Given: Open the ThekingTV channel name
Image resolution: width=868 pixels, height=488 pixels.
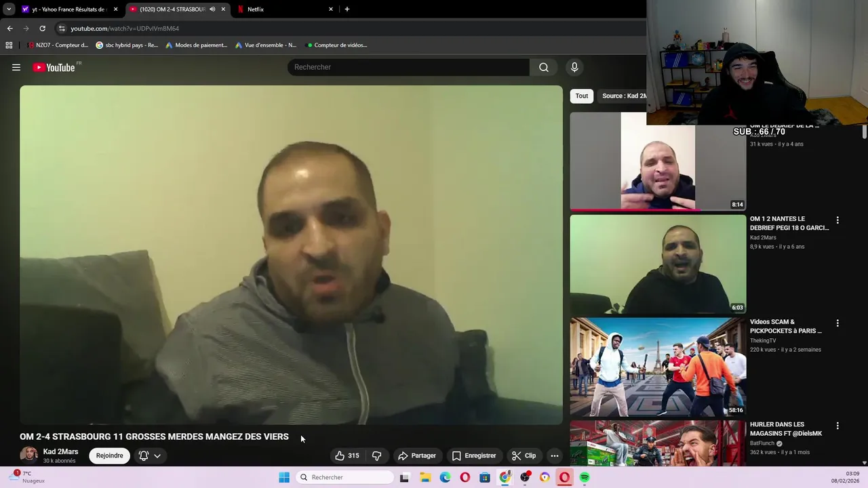Looking at the screenshot, I should click(763, 341).
